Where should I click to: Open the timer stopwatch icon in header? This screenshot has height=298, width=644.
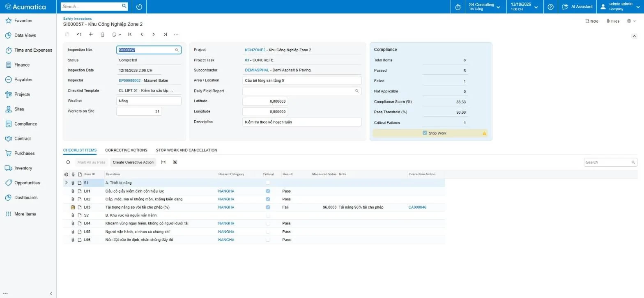coord(458,7)
